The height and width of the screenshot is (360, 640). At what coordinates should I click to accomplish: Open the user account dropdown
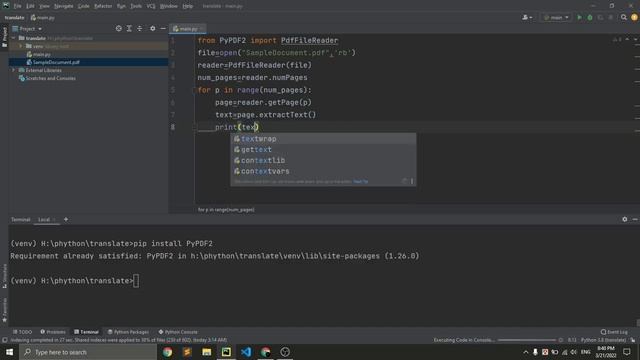pyautogui.click(x=527, y=18)
